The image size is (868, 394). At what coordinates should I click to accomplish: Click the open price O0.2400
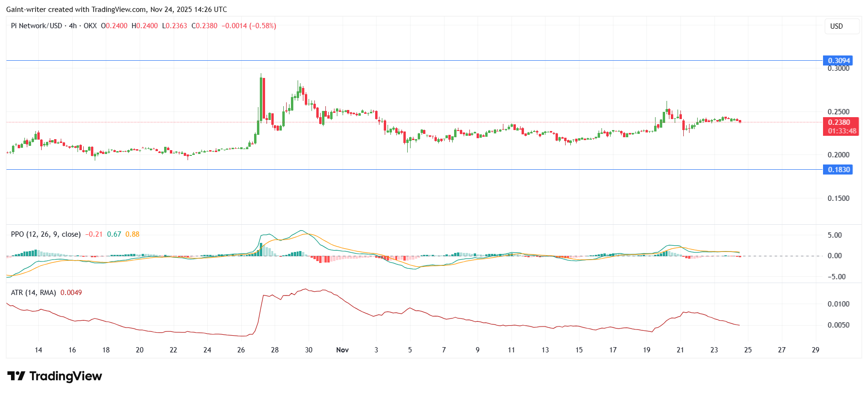114,26
